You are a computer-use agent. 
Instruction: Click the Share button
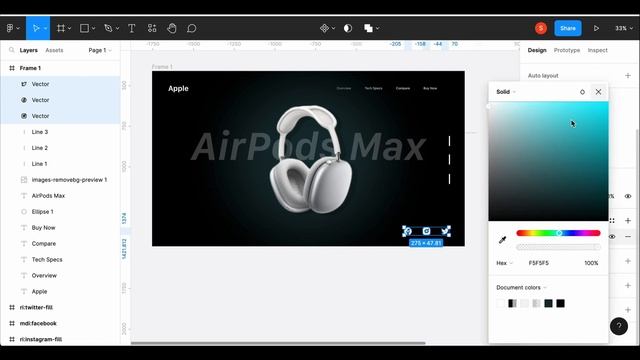coord(568,28)
